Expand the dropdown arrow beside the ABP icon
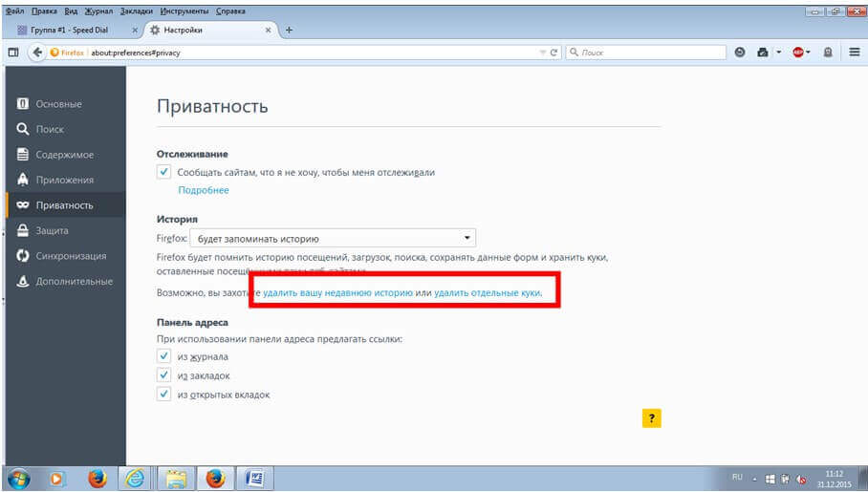 point(811,53)
